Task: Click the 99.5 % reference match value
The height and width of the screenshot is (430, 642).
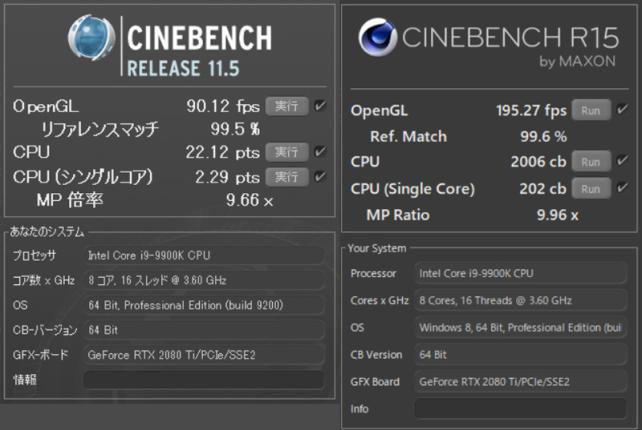Action: tap(235, 129)
